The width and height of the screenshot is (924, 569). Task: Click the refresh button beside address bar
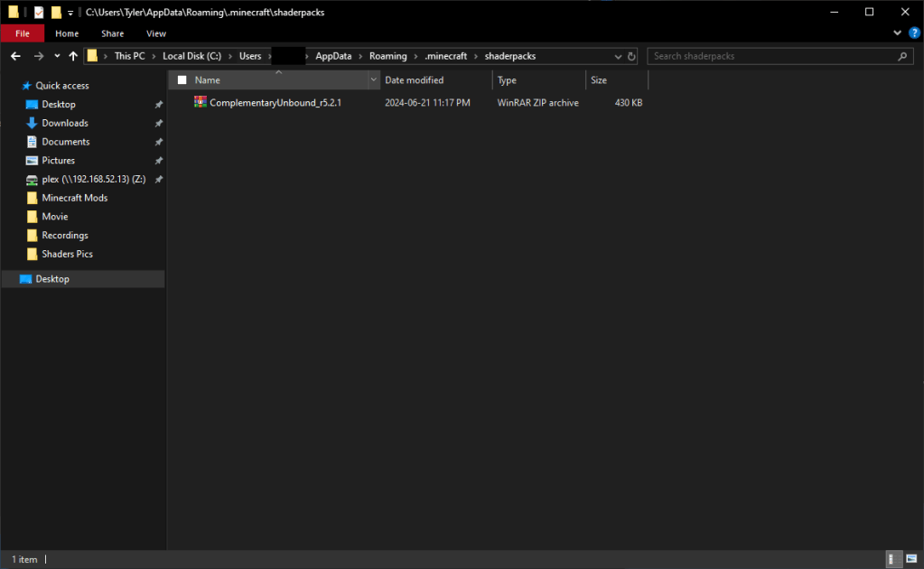tap(630, 56)
